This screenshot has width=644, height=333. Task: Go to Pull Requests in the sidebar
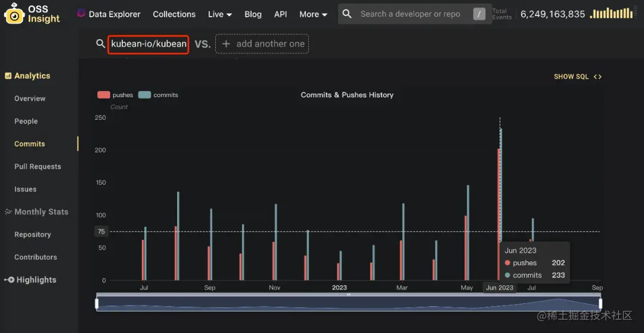pyautogui.click(x=38, y=167)
